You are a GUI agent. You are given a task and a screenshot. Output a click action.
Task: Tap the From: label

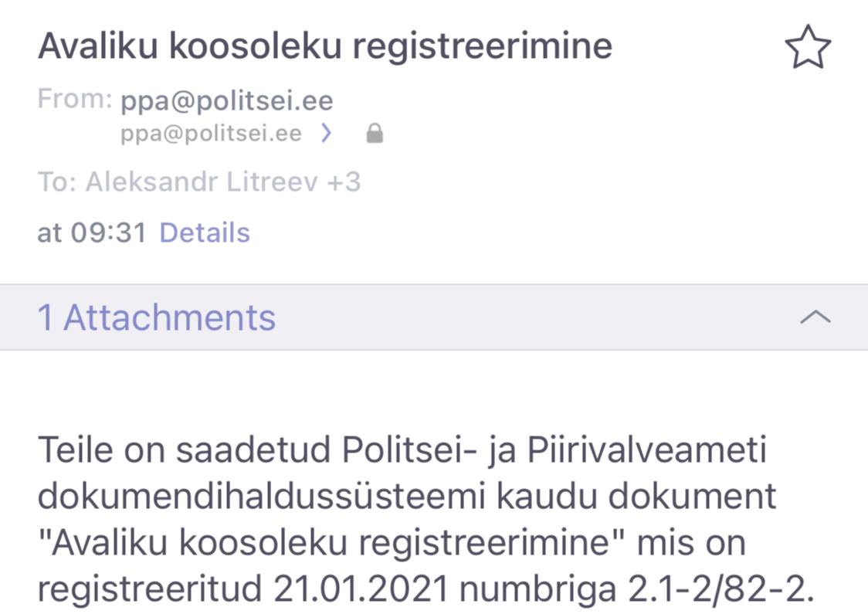pyautogui.click(x=75, y=100)
